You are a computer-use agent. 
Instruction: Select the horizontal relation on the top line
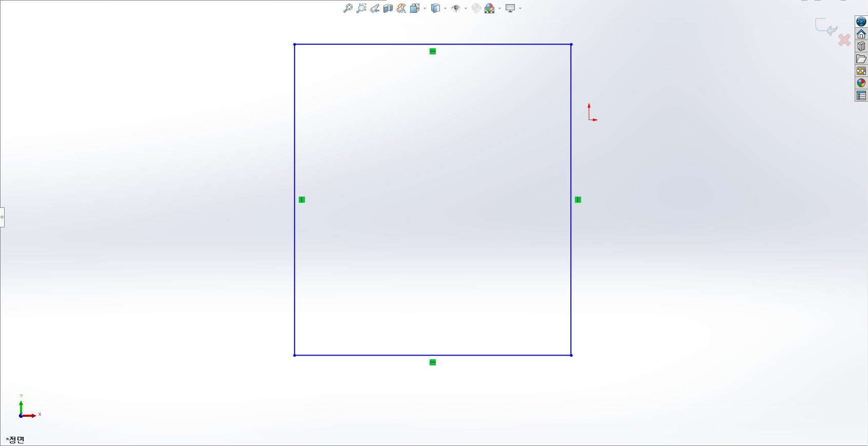click(x=433, y=51)
